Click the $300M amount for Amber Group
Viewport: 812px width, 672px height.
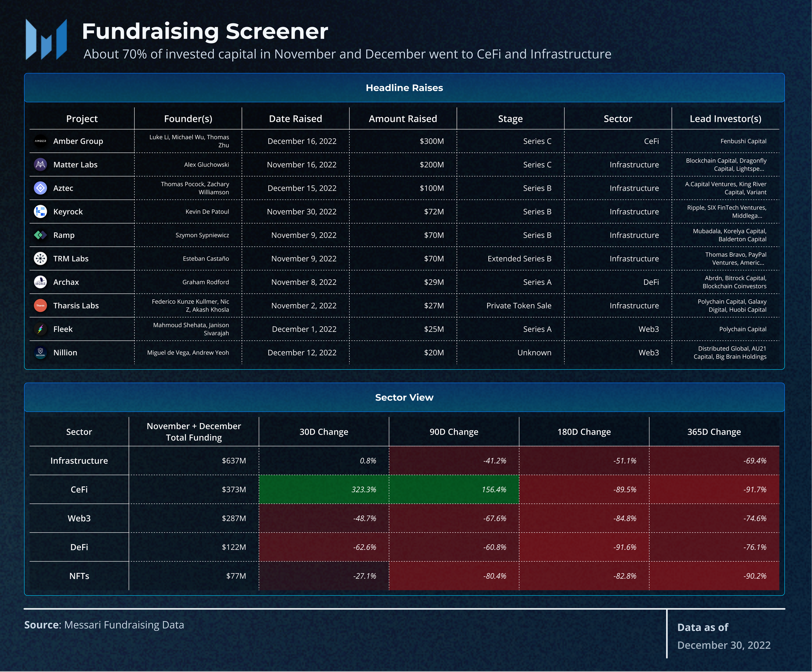pos(431,141)
